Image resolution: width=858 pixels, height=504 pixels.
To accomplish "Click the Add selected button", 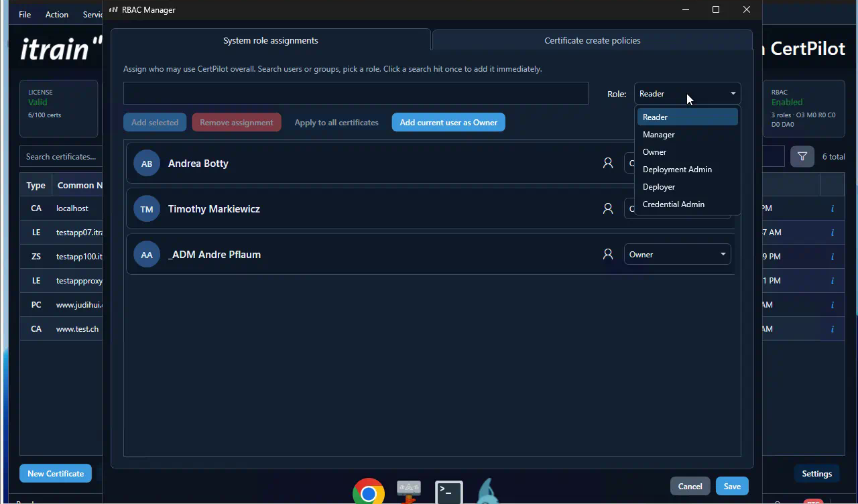I will coord(155,122).
